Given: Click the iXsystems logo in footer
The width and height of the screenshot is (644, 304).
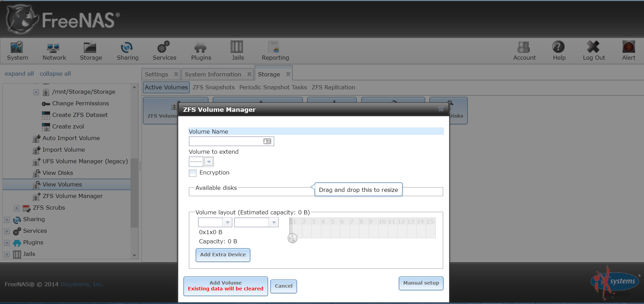Looking at the screenshot, I should click(615, 282).
